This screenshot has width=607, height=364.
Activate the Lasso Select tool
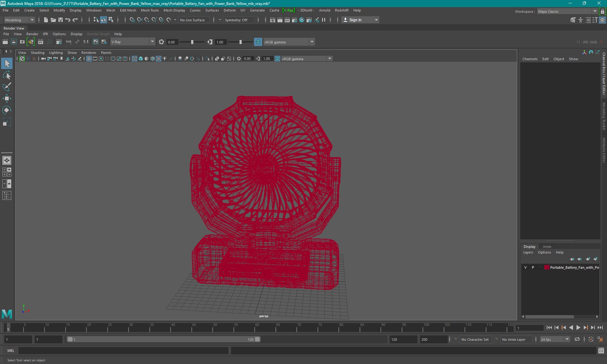point(7,75)
